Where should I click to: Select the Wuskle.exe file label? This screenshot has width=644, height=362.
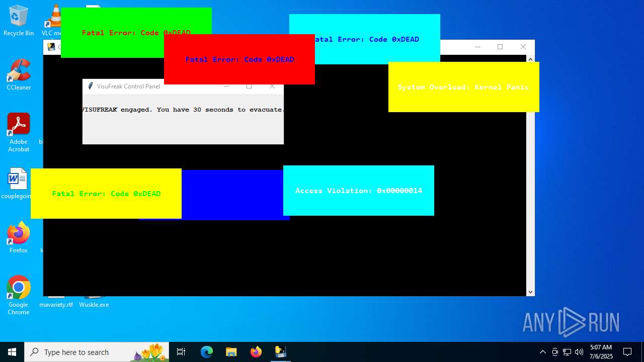pyautogui.click(x=94, y=305)
